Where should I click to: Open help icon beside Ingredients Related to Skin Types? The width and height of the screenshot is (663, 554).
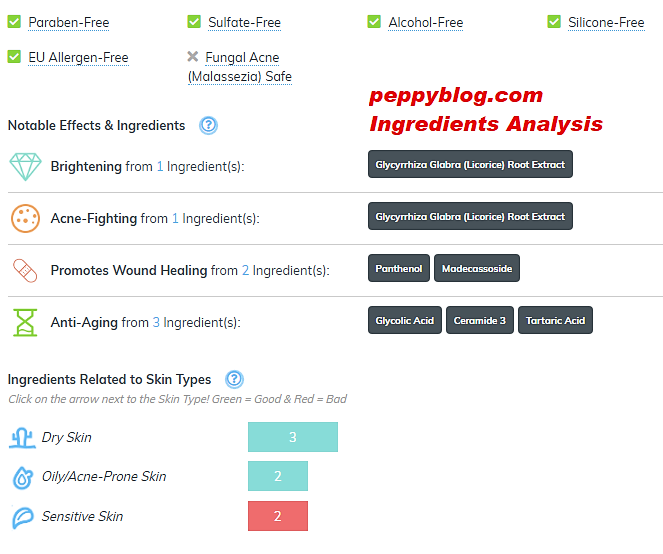[234, 379]
